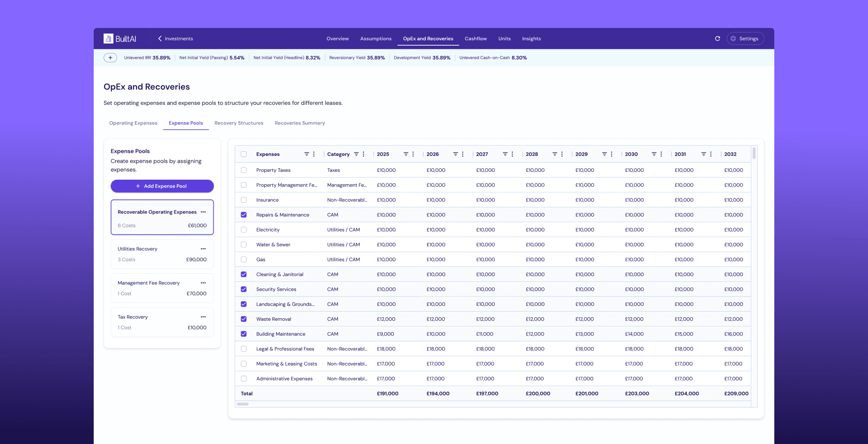Image resolution: width=868 pixels, height=444 pixels.
Task: Switch to Recovery Structures tab
Action: click(x=239, y=123)
